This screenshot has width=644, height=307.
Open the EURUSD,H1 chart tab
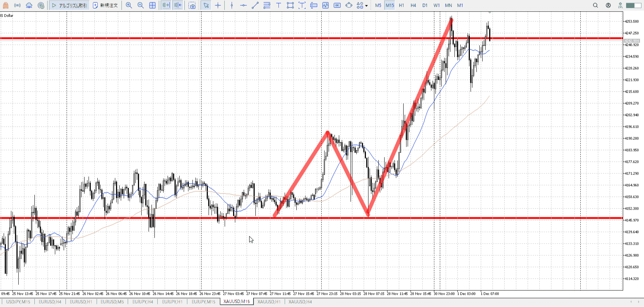(x=81, y=302)
